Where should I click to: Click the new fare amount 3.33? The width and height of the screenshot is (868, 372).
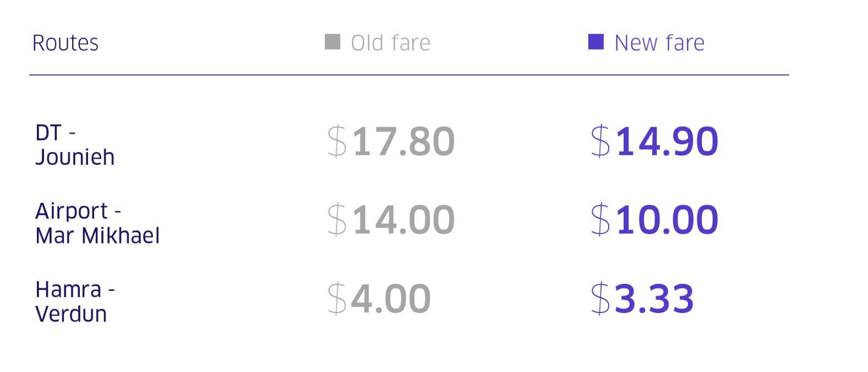click(x=654, y=299)
